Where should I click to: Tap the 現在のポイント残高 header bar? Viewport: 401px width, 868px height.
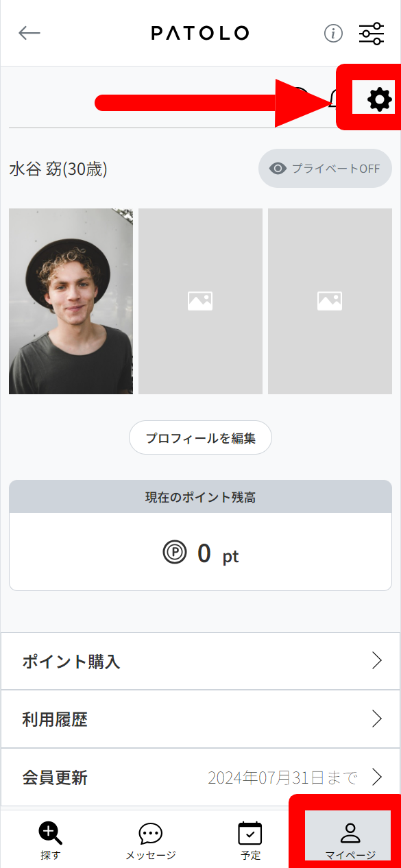point(200,496)
